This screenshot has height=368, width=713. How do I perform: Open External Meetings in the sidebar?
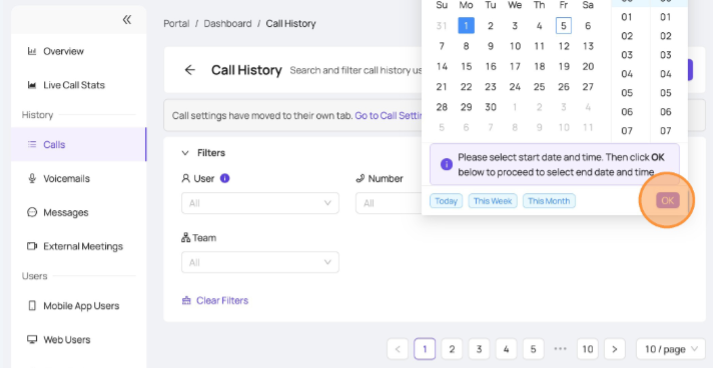[x=79, y=246]
